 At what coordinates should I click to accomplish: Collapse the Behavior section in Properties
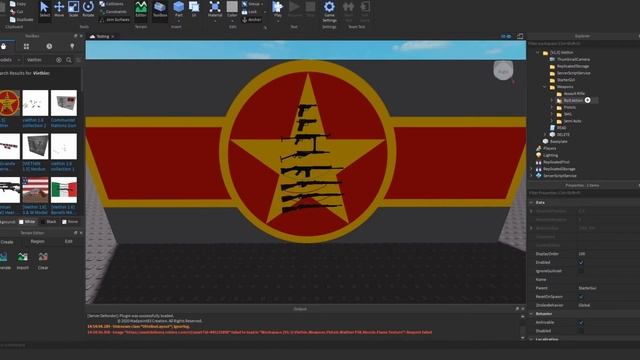[531, 314]
